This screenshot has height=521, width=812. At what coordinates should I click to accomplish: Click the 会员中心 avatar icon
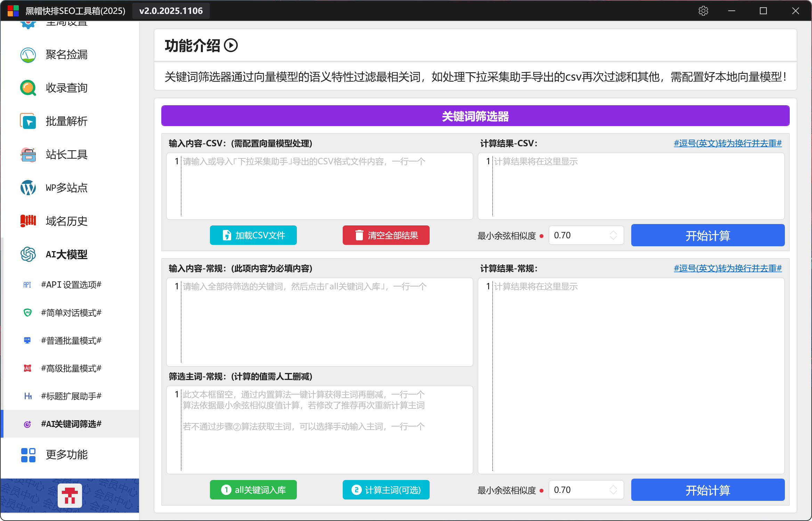coord(70,496)
